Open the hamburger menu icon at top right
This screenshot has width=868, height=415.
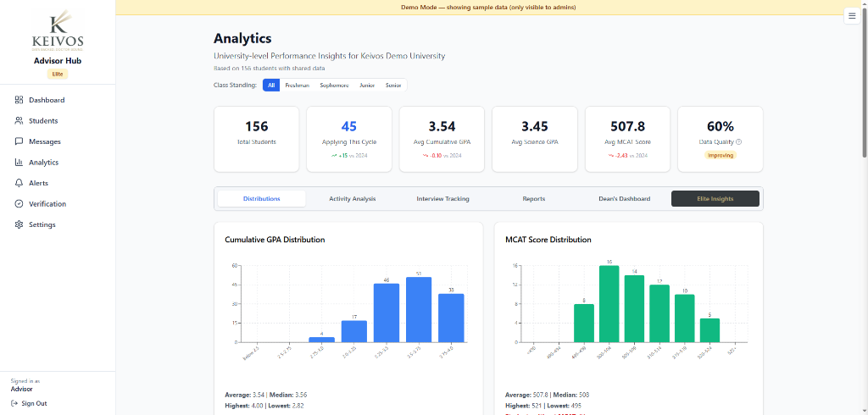852,16
